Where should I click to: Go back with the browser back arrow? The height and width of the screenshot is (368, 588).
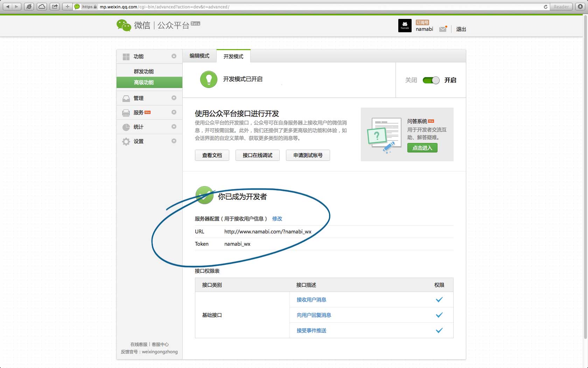(x=8, y=7)
